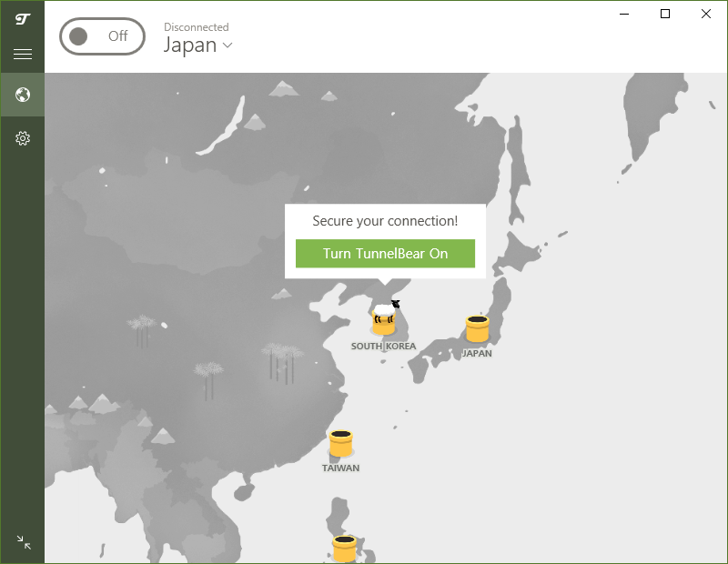Click the TAIWAN map label
This screenshot has width=728, height=564.
coord(340,468)
